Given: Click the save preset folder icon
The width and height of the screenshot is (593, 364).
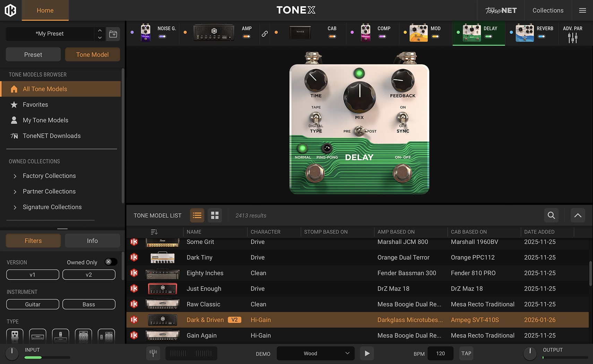Looking at the screenshot, I should click(113, 34).
